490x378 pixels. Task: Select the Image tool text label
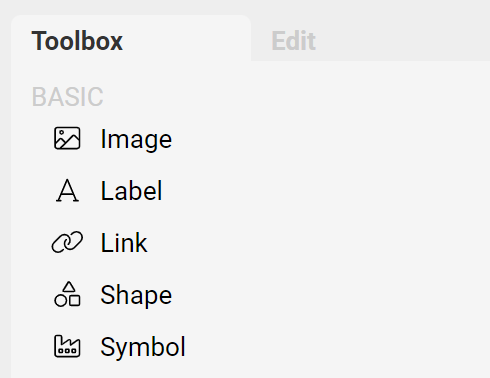point(136,139)
